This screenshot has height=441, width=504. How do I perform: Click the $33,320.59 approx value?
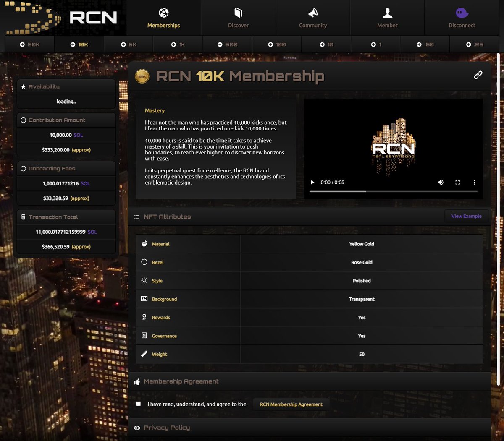tap(66, 198)
